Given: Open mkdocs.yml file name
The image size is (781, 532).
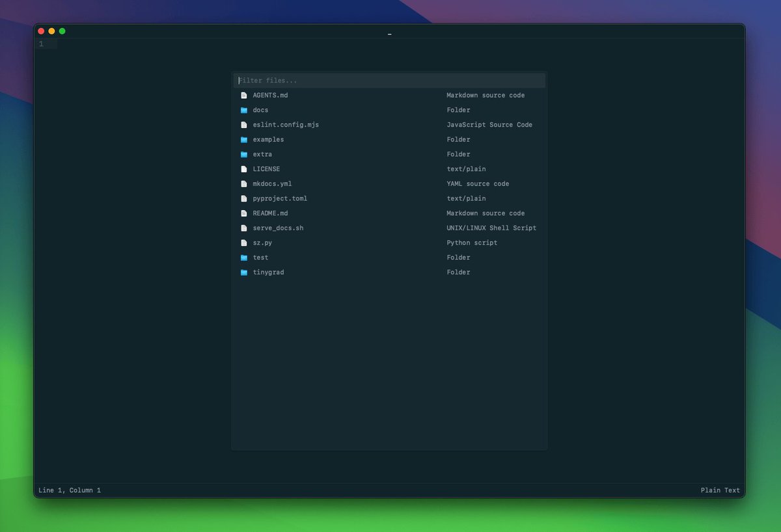Looking at the screenshot, I should pos(272,184).
